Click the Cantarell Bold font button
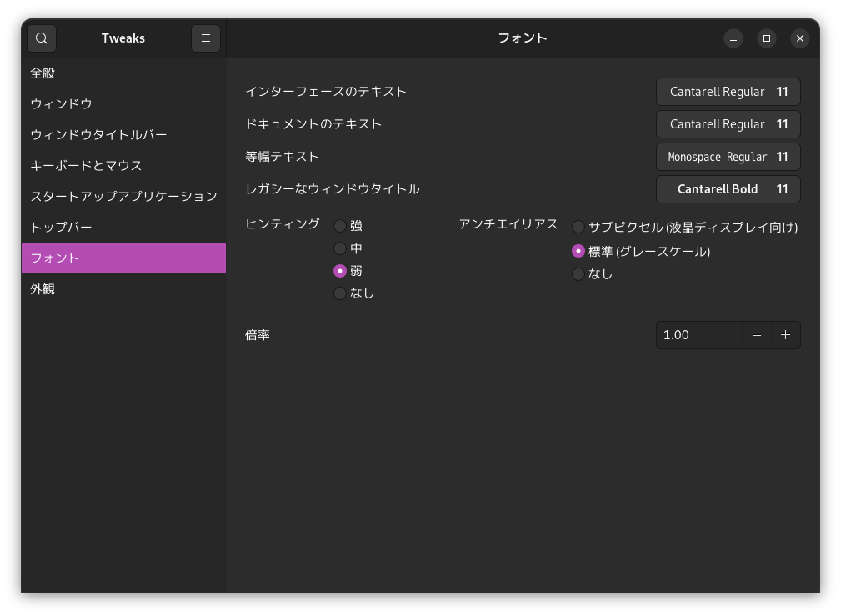Screen dimensions: 841x616 coord(728,189)
